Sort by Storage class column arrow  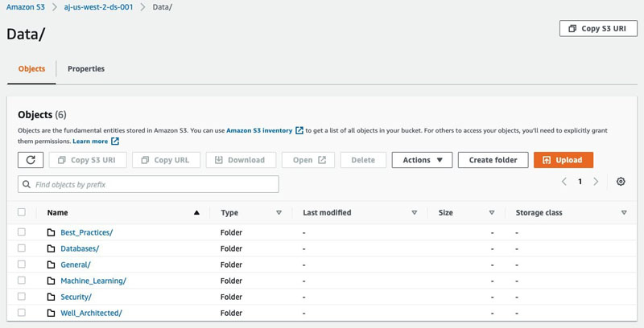click(624, 212)
